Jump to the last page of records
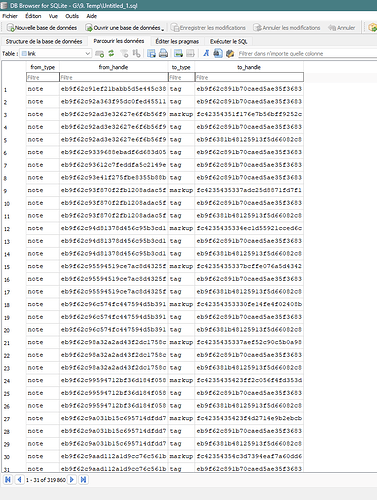377x500 pixels. 83,480
